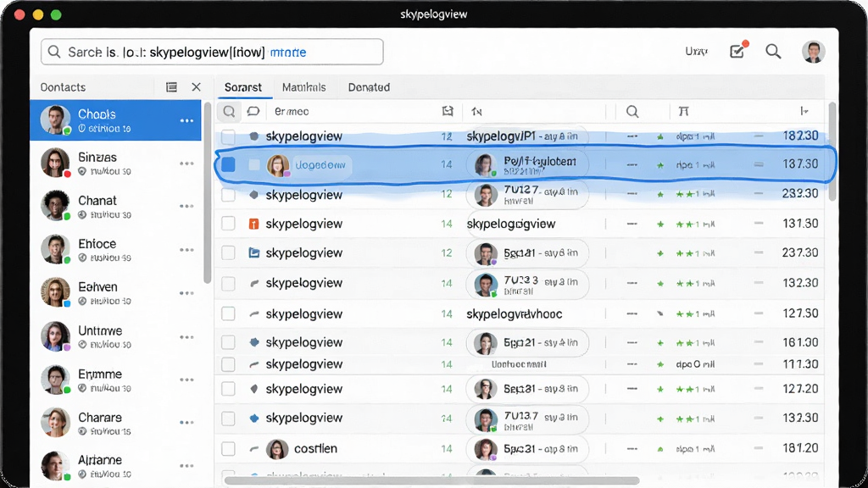
Task: Select the Eahven contact
Action: point(115,292)
